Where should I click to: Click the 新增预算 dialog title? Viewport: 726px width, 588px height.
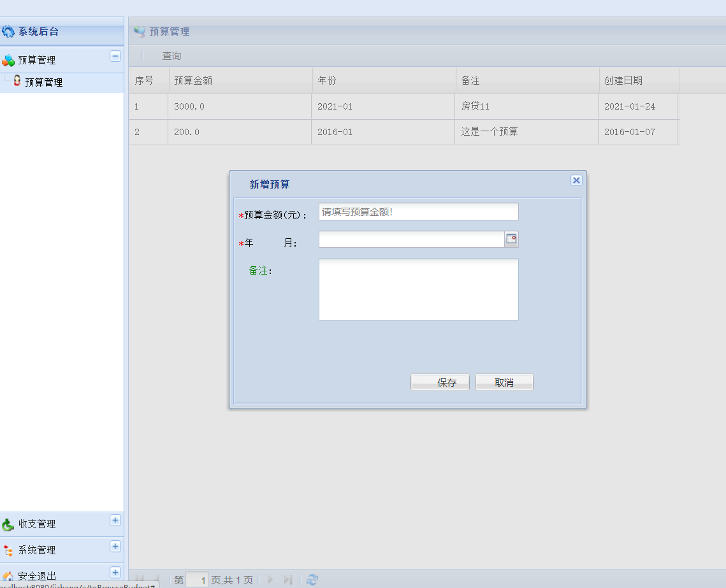[270, 184]
